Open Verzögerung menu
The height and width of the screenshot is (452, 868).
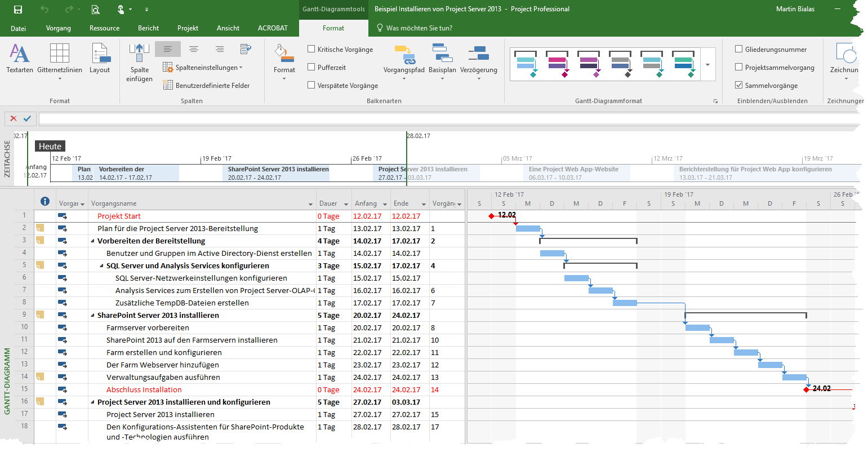click(x=479, y=62)
